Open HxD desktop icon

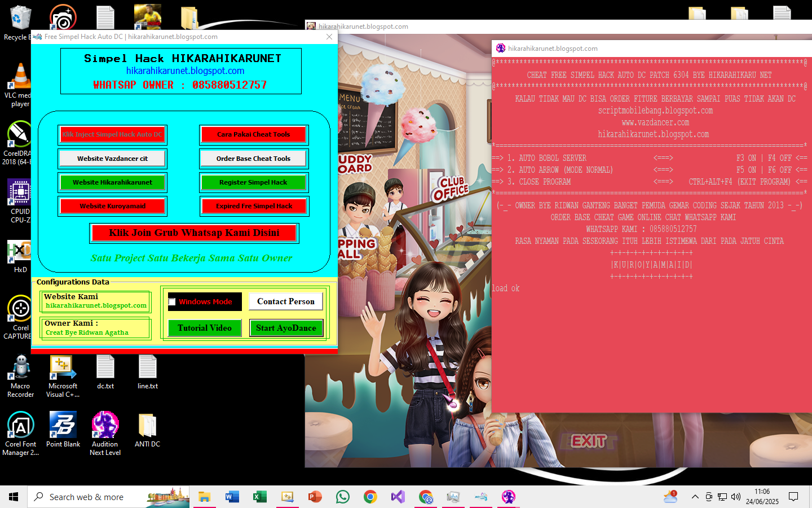[20, 256]
